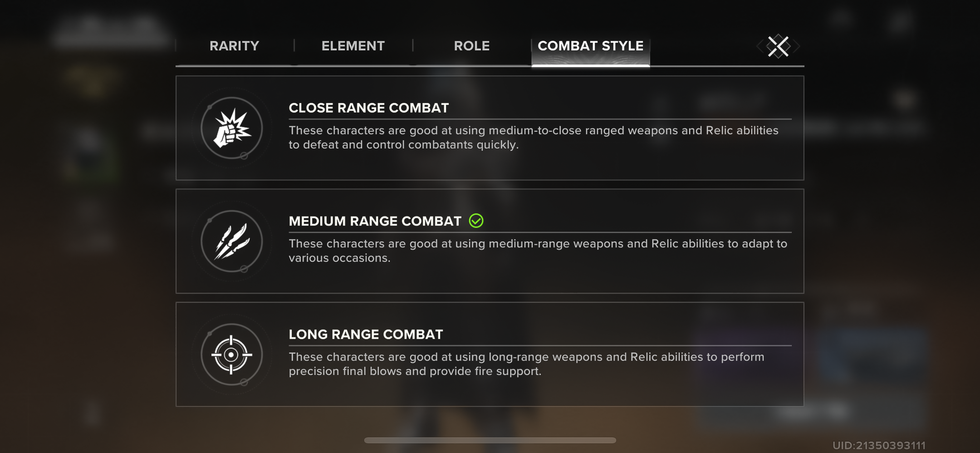Screen dimensions: 980x453
Task: Click the claw slash Medium Range icon
Action: 232,241
